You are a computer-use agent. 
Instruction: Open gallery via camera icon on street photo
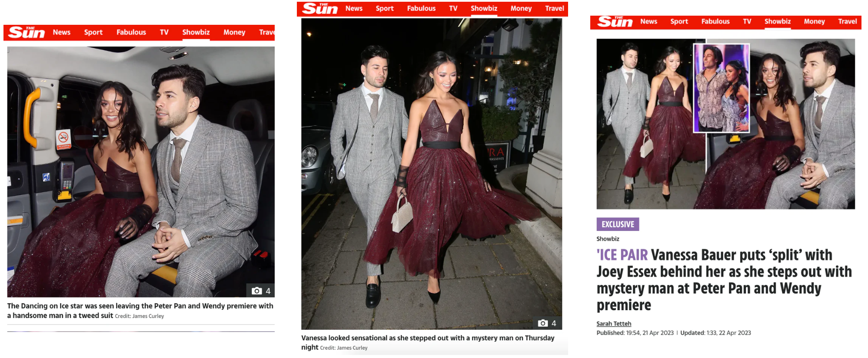pyautogui.click(x=547, y=323)
